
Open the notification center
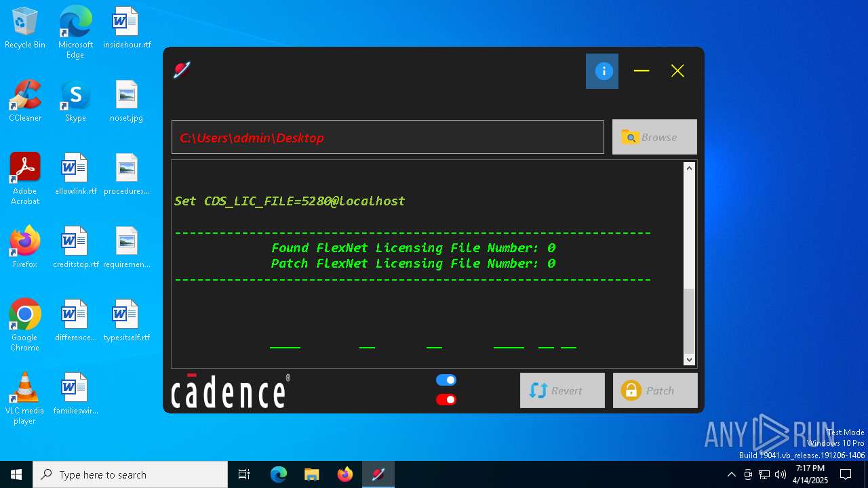click(x=846, y=474)
